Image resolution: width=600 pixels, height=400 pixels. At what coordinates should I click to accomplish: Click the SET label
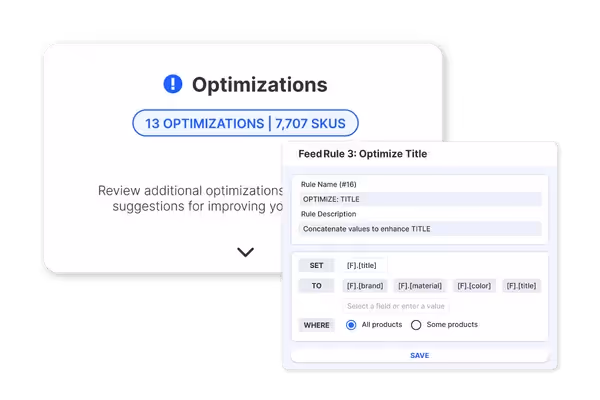(316, 265)
